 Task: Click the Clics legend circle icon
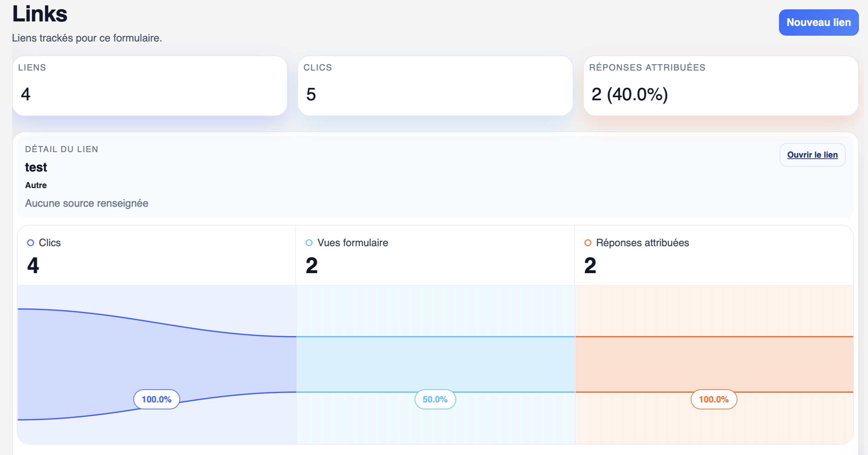pyautogui.click(x=31, y=243)
